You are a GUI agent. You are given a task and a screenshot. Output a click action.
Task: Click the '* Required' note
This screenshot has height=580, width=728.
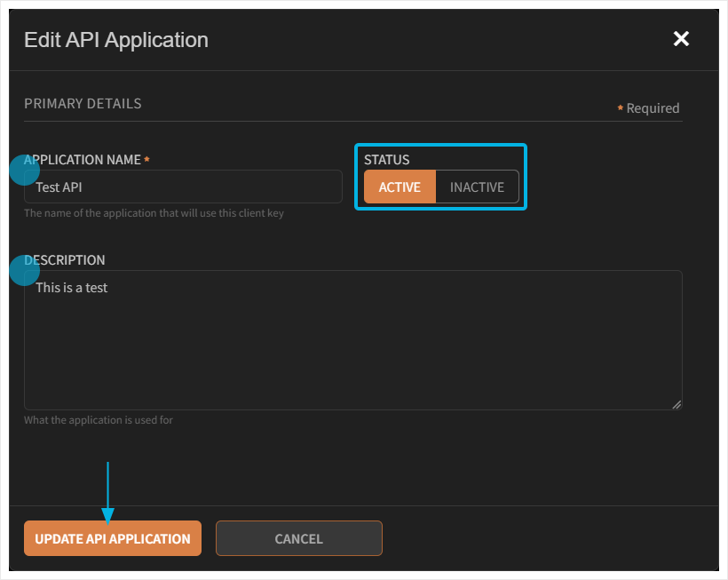(x=648, y=108)
